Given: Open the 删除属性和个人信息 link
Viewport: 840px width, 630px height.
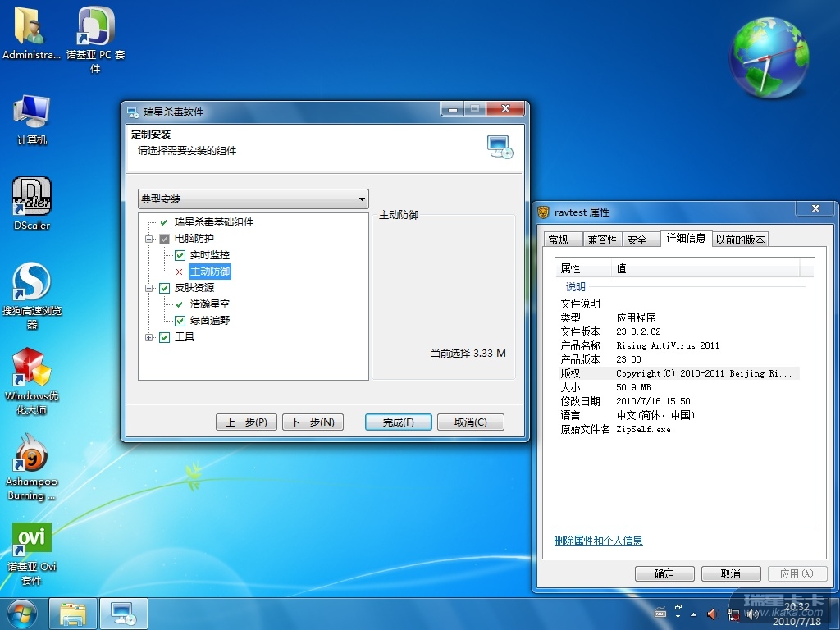Looking at the screenshot, I should (598, 541).
